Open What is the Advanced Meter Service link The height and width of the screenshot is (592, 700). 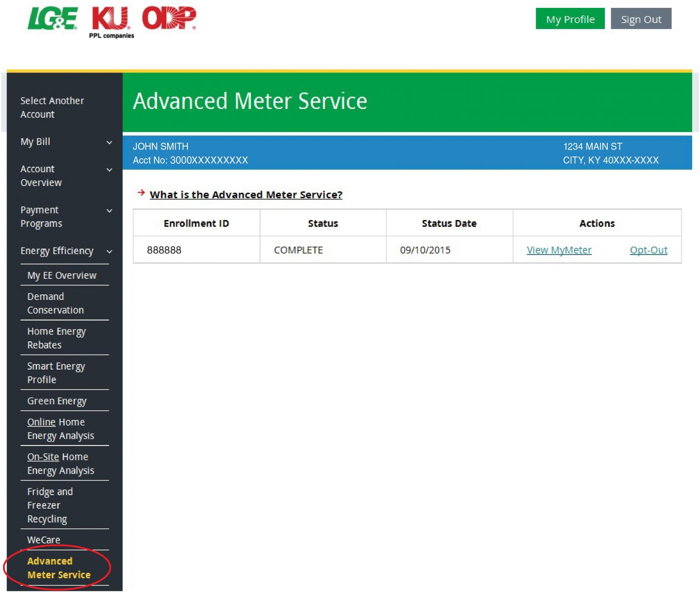246,194
